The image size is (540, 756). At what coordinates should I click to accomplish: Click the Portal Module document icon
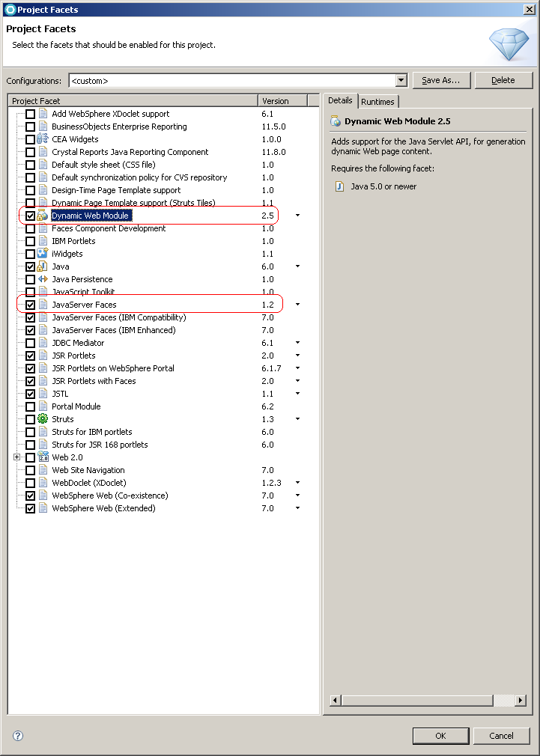[43, 406]
